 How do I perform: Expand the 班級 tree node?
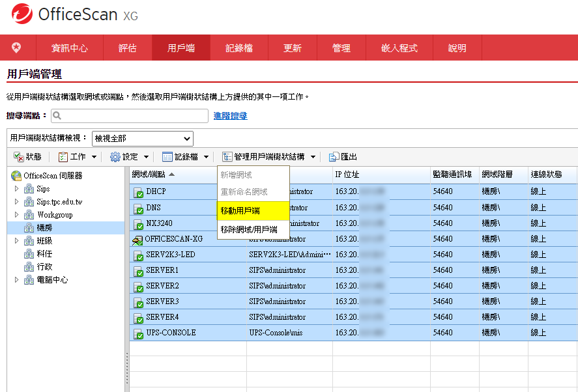point(16,240)
